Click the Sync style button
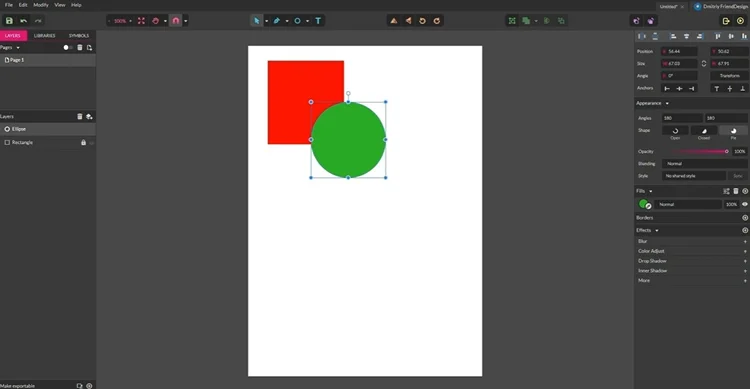 (738, 176)
